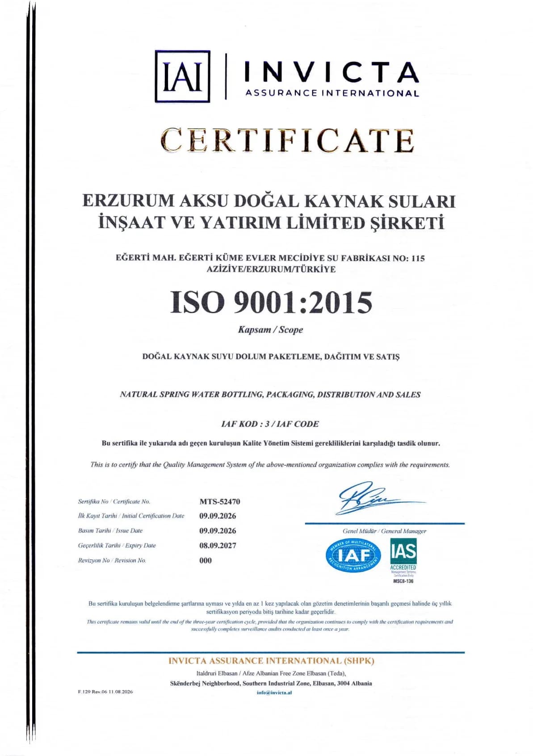The width and height of the screenshot is (533, 756).
Task: Click 'INVICTA ASSURANCE INTERNATIONAL (SHPK)' footer title
Action: coord(271,661)
